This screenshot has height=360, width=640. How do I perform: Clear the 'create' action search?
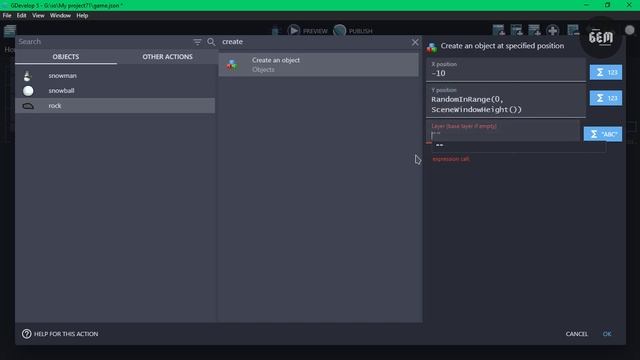tap(415, 42)
